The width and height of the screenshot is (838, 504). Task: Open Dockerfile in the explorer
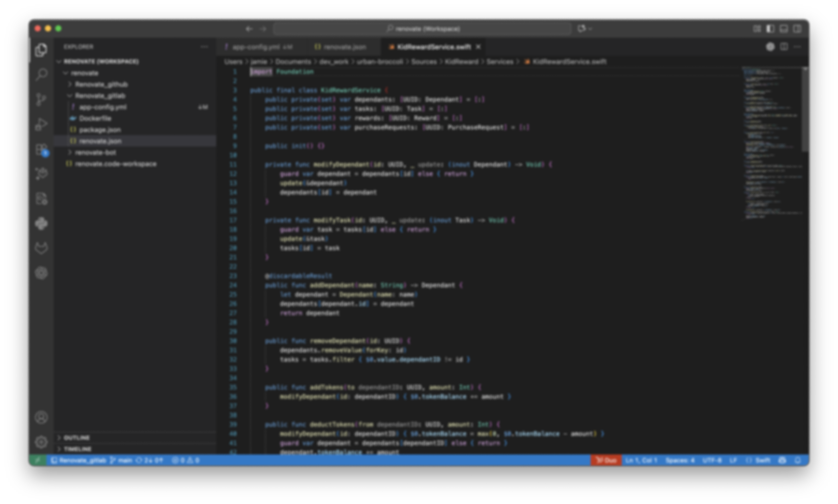click(95, 119)
